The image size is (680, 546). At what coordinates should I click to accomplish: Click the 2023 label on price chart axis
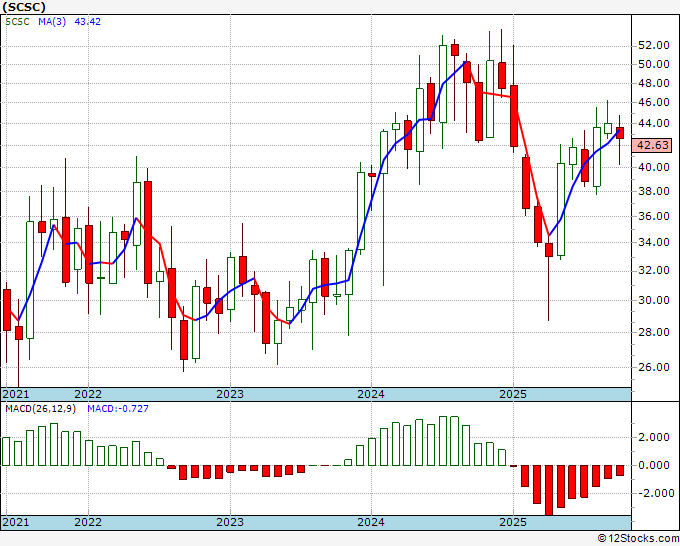pos(230,394)
